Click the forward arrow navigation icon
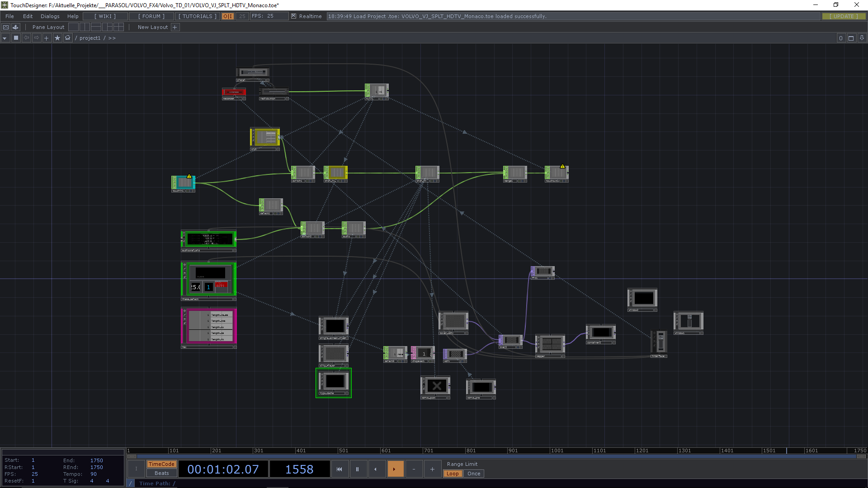 [x=37, y=38]
